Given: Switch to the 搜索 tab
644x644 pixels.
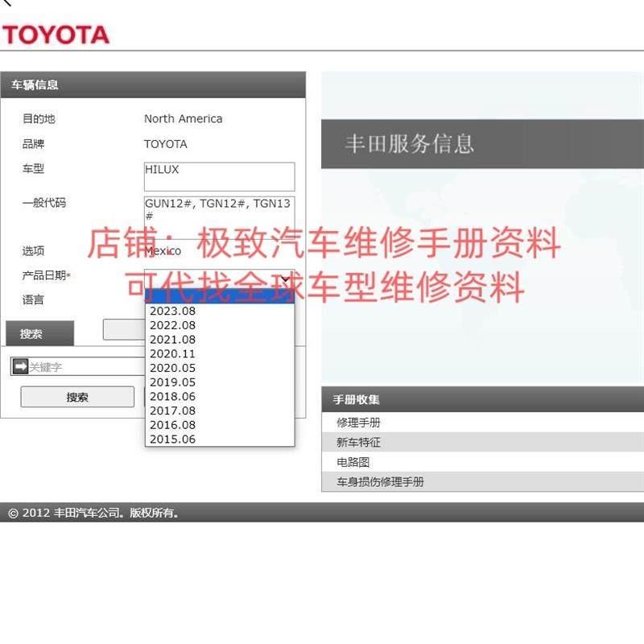Looking at the screenshot, I should 32,332.
